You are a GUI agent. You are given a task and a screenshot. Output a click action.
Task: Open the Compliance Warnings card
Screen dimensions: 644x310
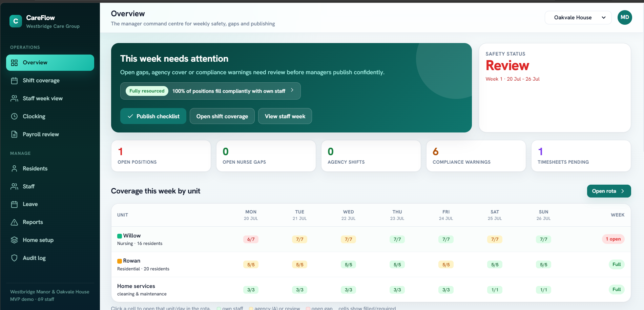pyautogui.click(x=476, y=156)
